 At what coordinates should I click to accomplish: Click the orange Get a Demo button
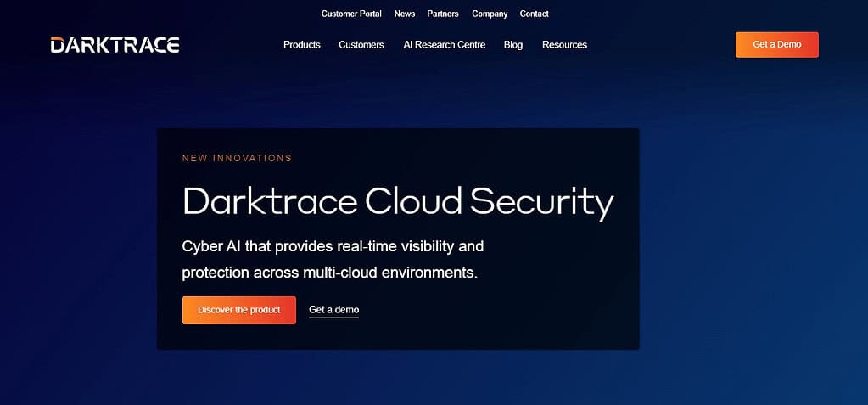[x=776, y=45]
